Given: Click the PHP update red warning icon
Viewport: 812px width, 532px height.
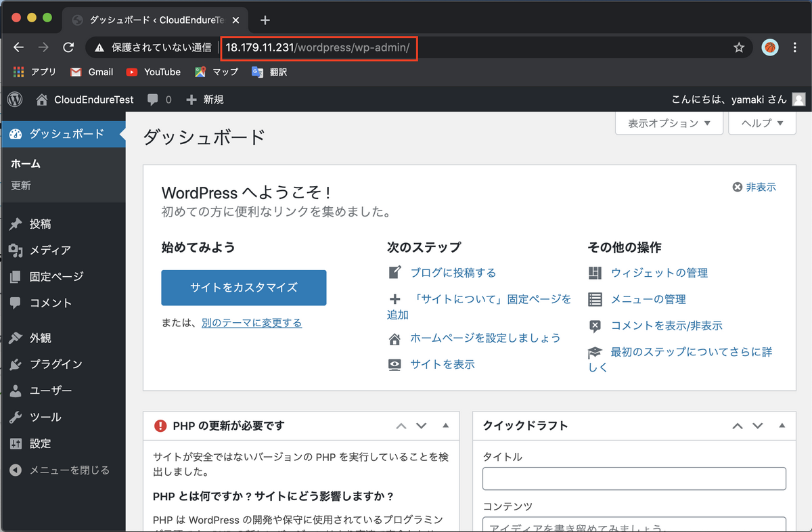Looking at the screenshot, I should (160, 426).
